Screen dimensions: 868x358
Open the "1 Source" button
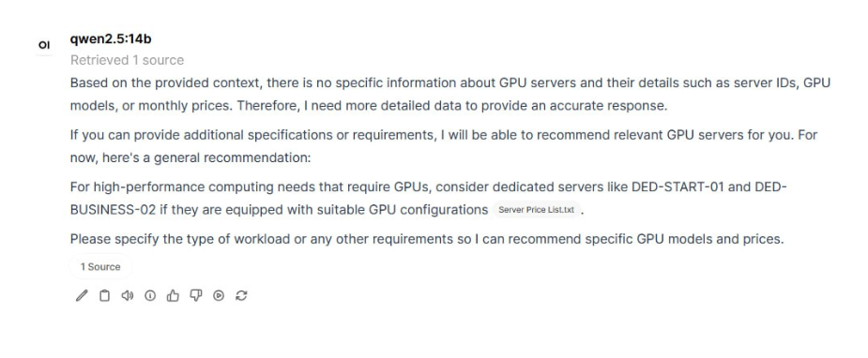(x=100, y=267)
